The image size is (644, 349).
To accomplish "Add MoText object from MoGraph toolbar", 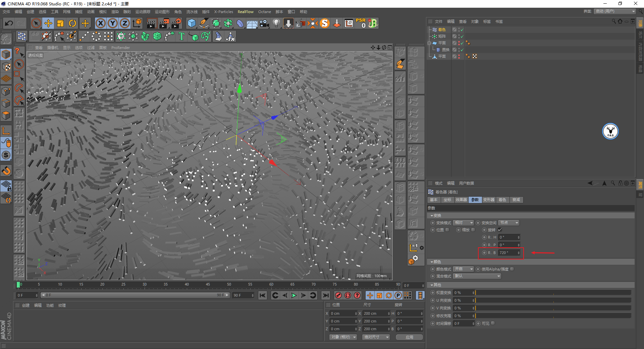I will click(181, 36).
